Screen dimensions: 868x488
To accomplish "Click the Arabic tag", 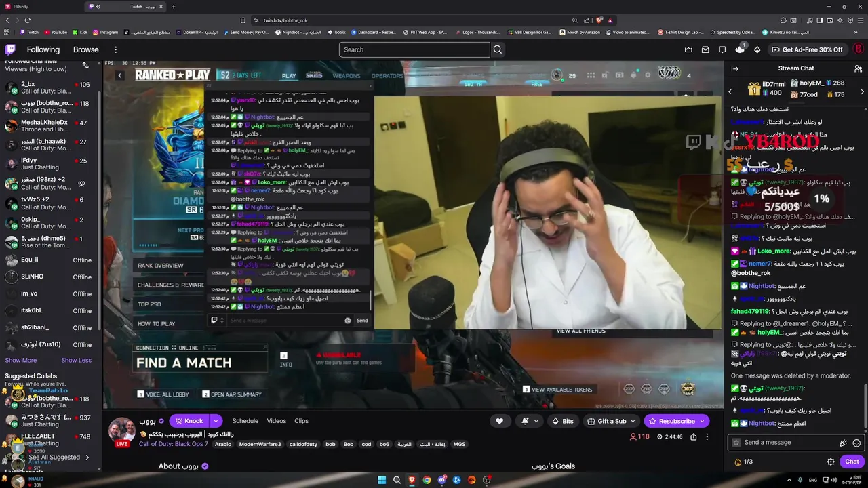I will click(x=223, y=444).
